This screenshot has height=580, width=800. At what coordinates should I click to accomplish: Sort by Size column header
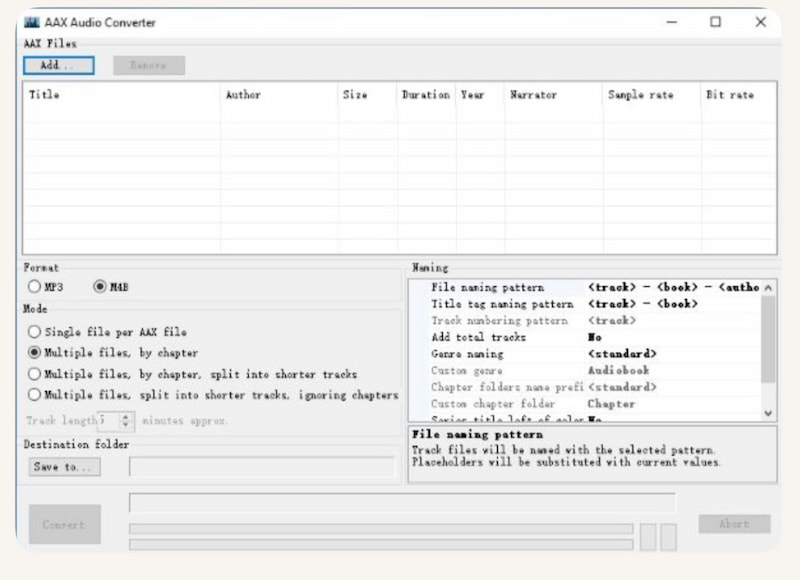[367, 95]
